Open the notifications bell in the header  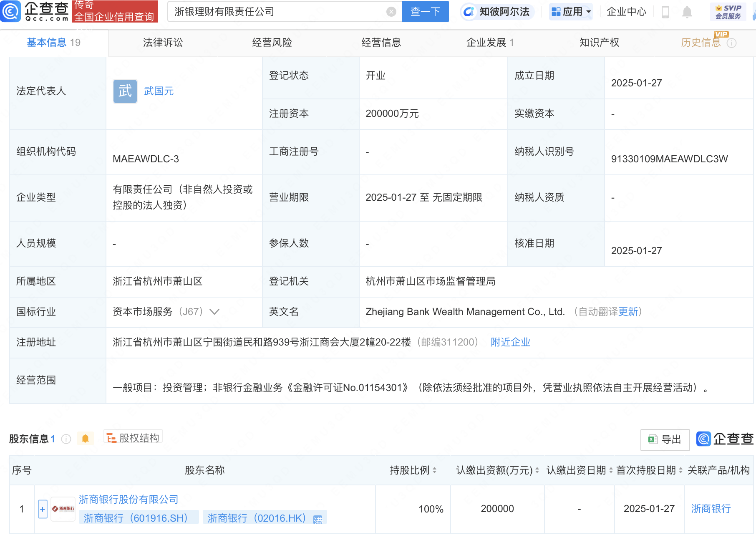pyautogui.click(x=687, y=12)
